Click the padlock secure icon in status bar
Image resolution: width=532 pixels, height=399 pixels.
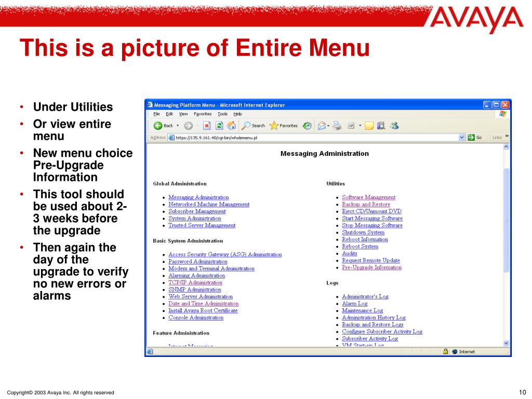(x=445, y=352)
